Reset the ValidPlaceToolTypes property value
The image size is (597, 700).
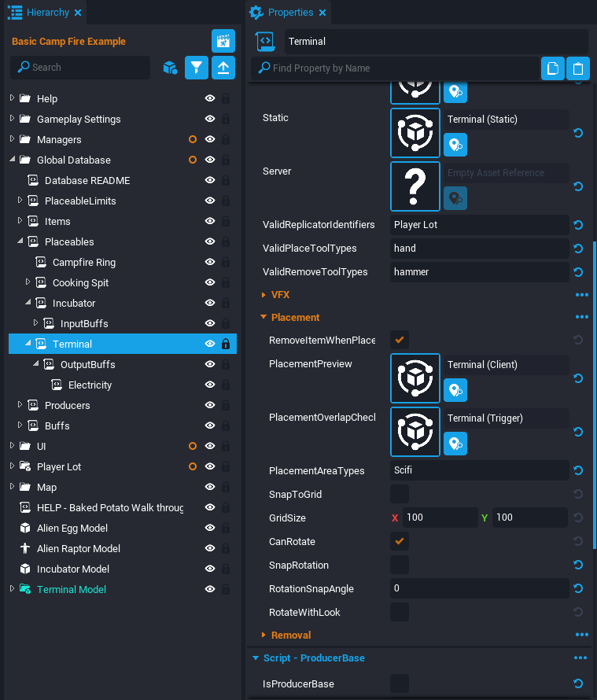[x=578, y=249]
